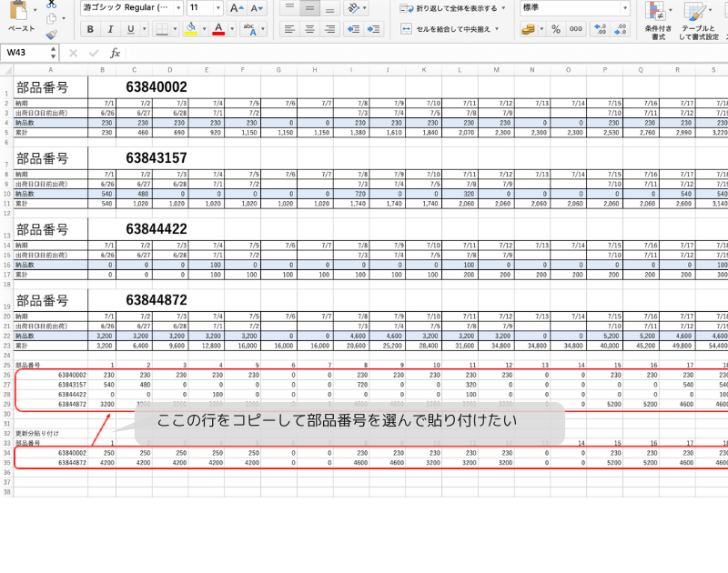This screenshot has width=728, height=573.
Task: Click the format painter brush icon
Action: [52, 35]
